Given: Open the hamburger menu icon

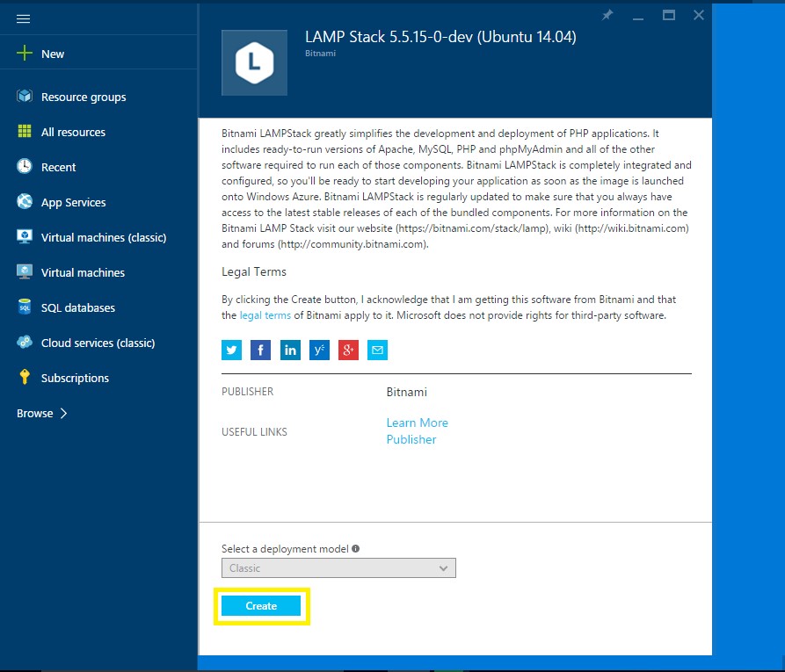Looking at the screenshot, I should coord(23,19).
